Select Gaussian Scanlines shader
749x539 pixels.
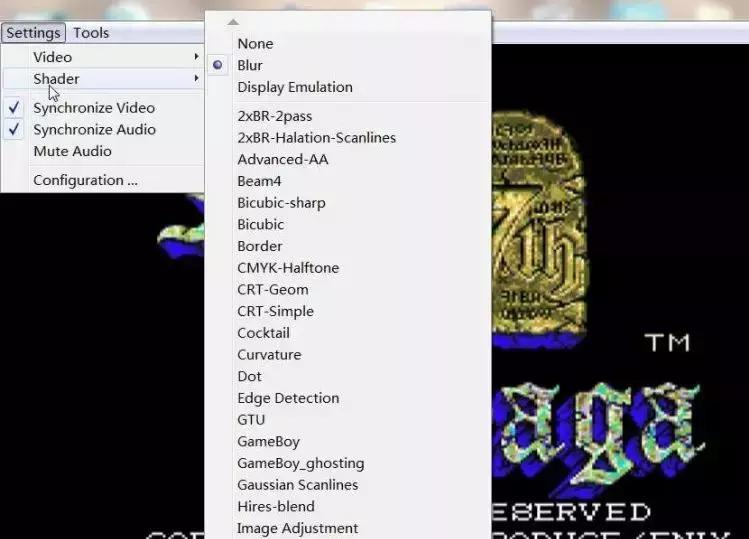pos(297,485)
